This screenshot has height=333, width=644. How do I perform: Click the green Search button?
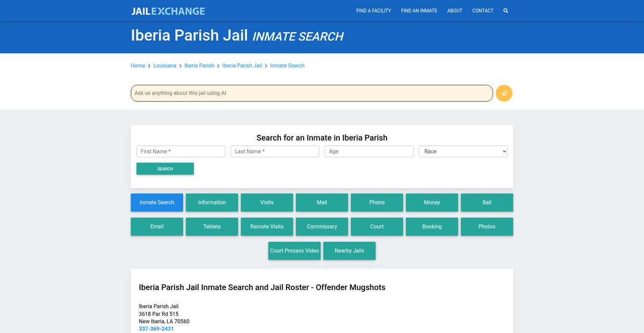point(165,169)
